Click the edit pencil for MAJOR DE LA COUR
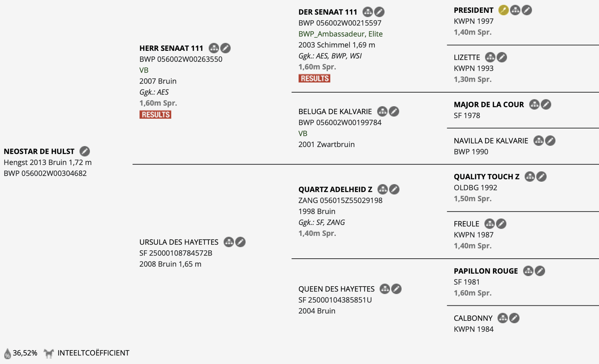This screenshot has width=599, height=364. click(546, 104)
